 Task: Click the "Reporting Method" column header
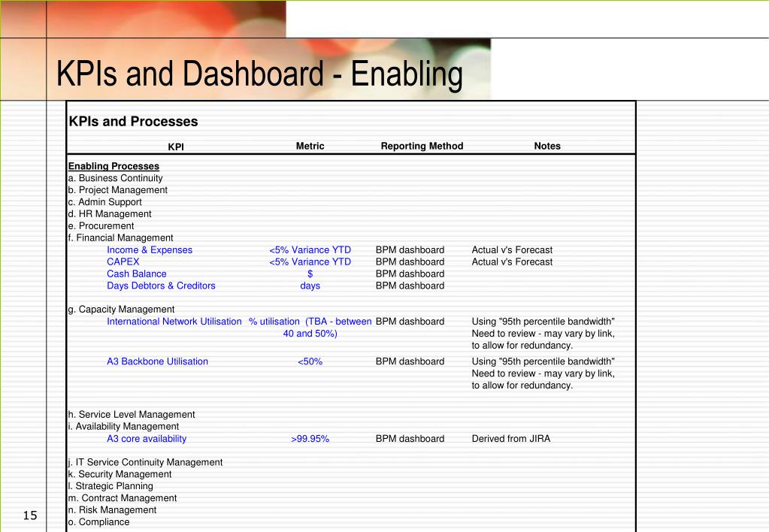click(x=422, y=146)
